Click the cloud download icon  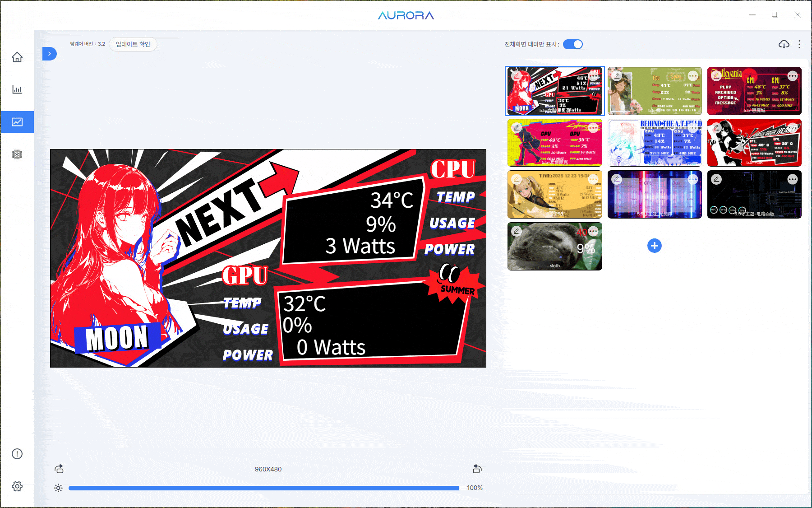784,44
